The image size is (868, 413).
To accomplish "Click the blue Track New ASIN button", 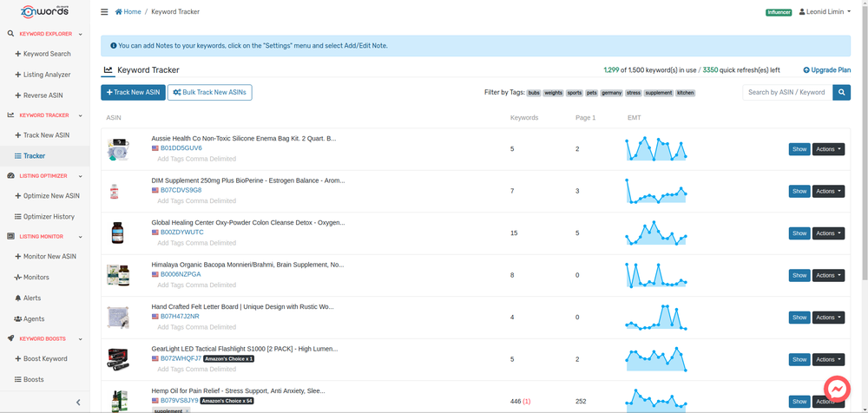I will click(x=133, y=93).
